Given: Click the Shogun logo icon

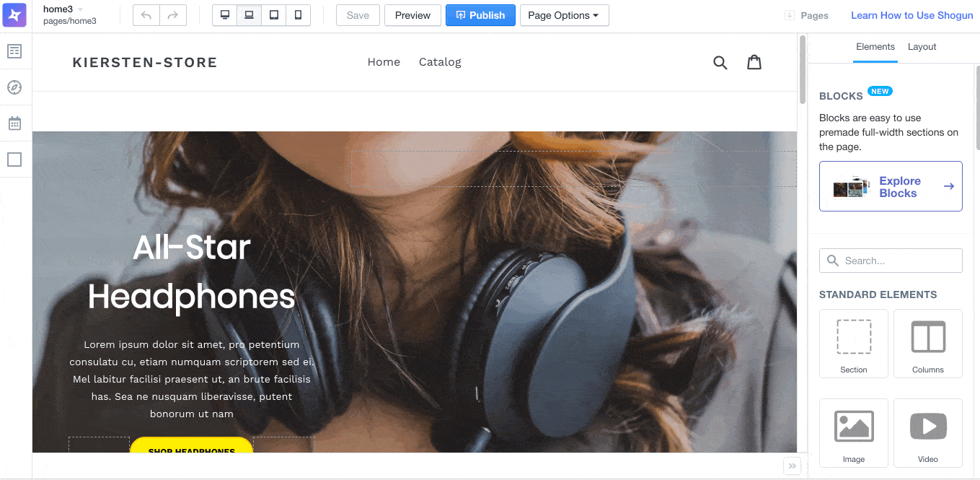Looking at the screenshot, I should tap(14, 15).
